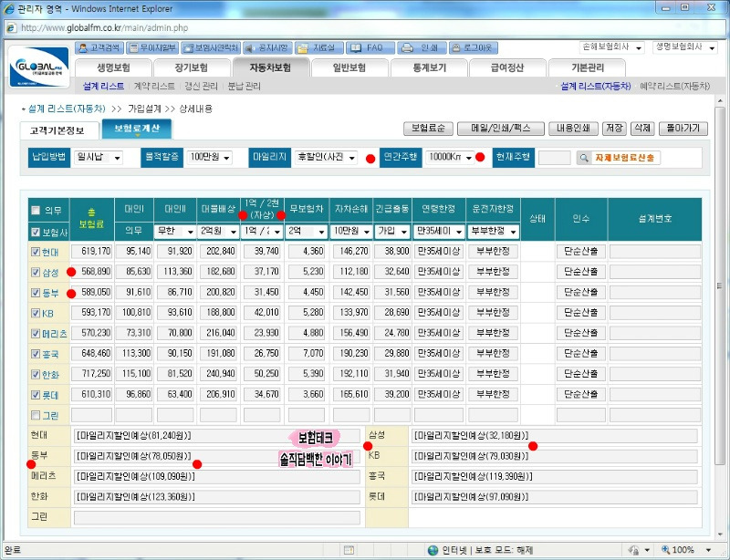Click the 돌아가기 back button

pyautogui.click(x=683, y=129)
